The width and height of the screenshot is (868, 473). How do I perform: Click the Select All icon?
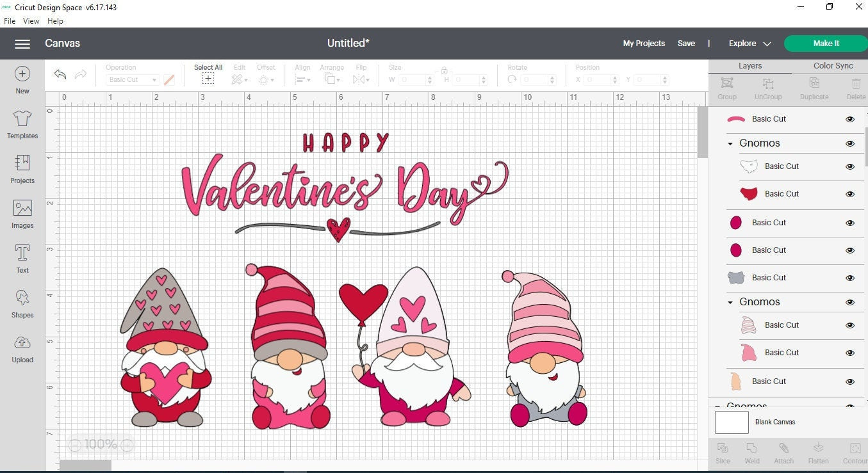click(208, 79)
